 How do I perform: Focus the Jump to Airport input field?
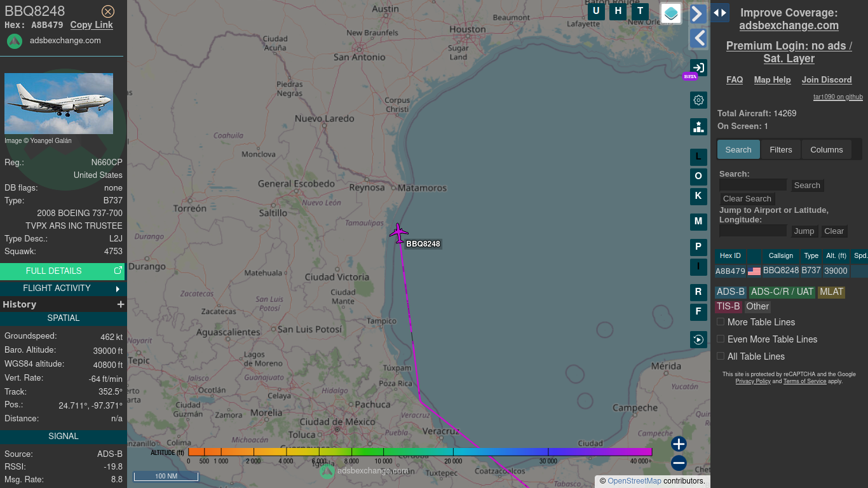753,231
